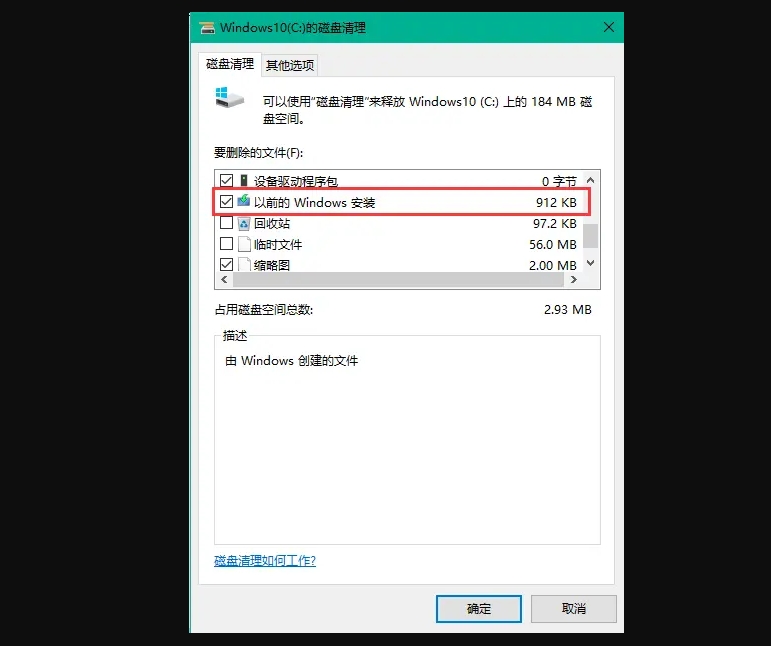Click the disk cleanup icon in title bar
Image resolution: width=771 pixels, height=646 pixels.
point(208,28)
